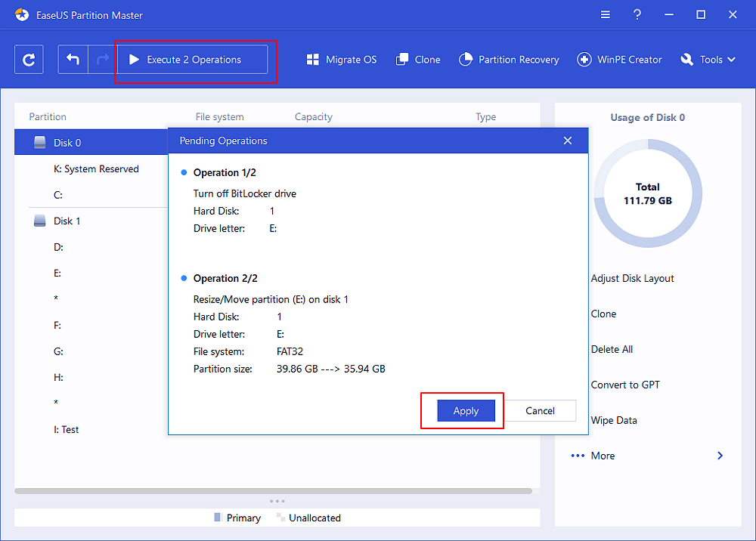Choose Wipe Data option
Image resolution: width=756 pixels, height=541 pixels.
pos(614,421)
